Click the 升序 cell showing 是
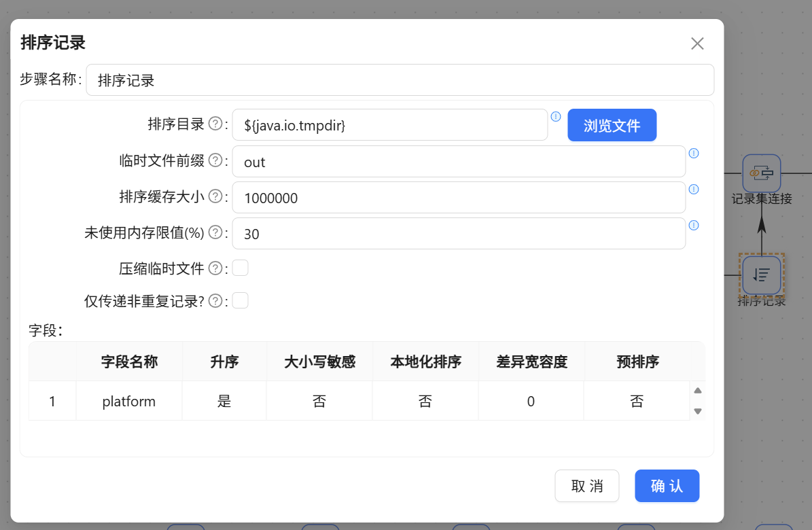Image resolution: width=812 pixels, height=530 pixels. pos(224,401)
